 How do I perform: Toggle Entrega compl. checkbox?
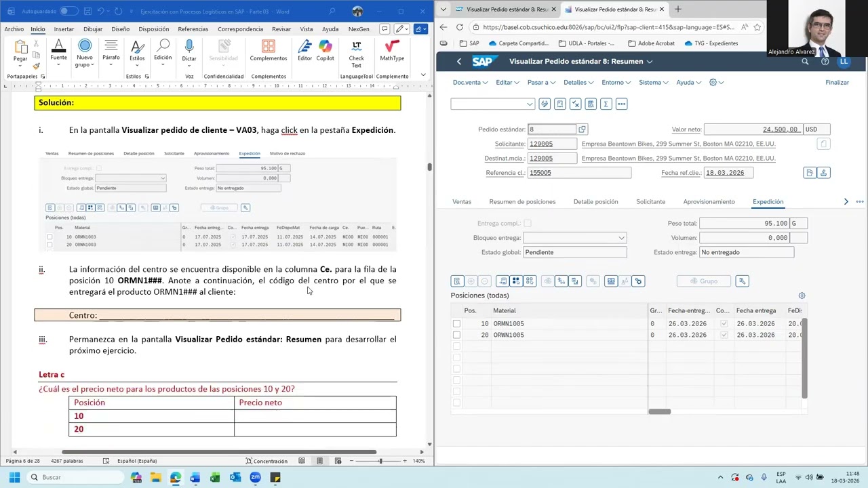(x=528, y=223)
